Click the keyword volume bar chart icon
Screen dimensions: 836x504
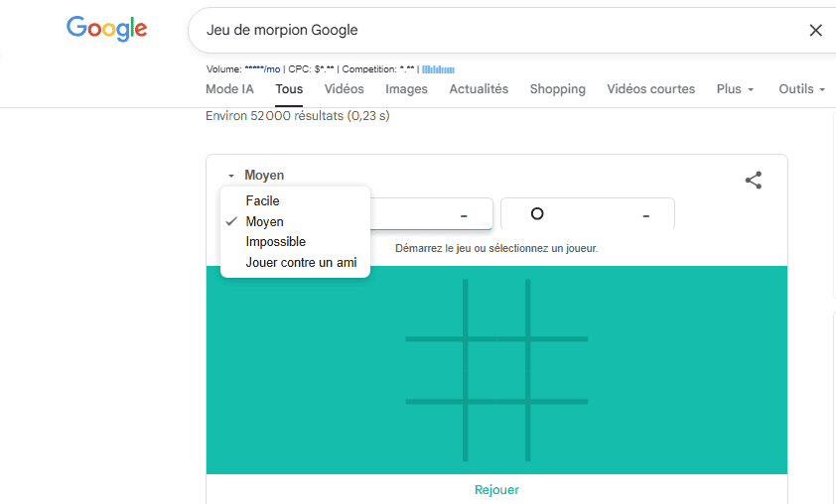438,69
